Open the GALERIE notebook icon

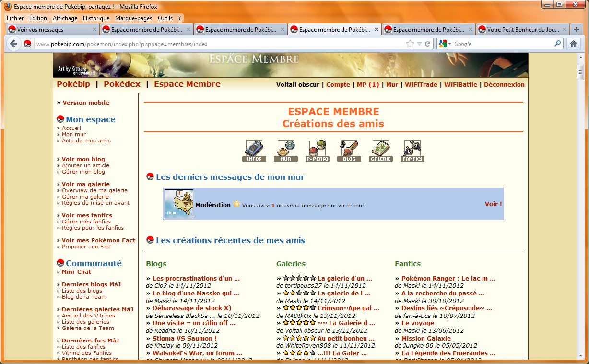(x=381, y=151)
